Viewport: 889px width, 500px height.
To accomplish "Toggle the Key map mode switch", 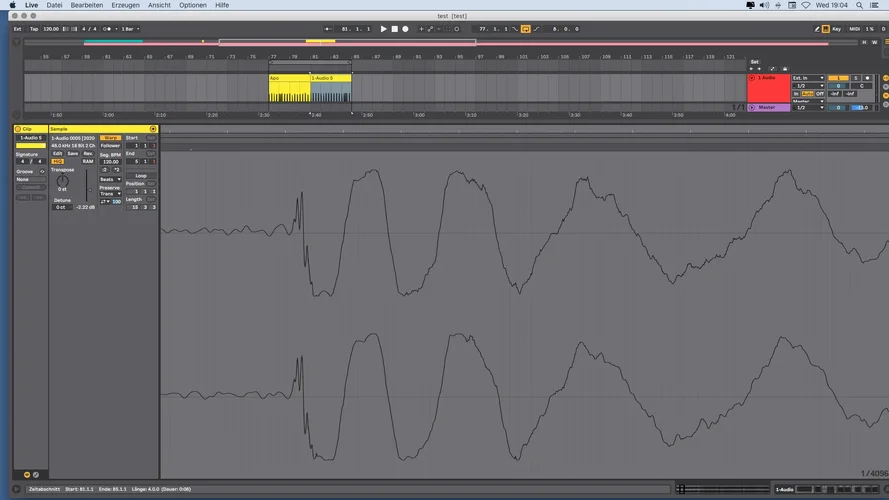I will [836, 29].
